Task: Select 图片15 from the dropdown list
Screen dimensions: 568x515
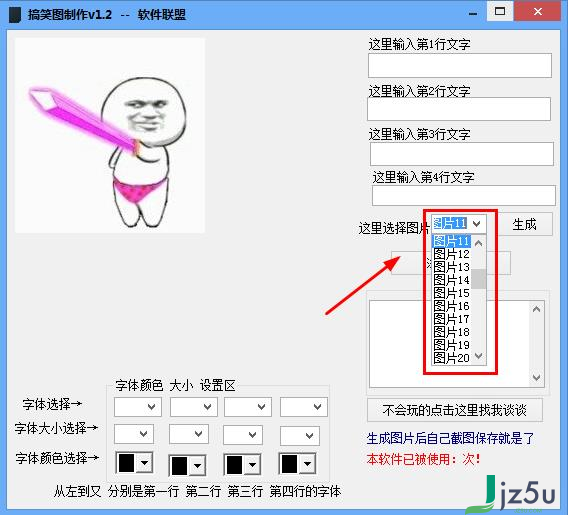Action: pos(451,293)
